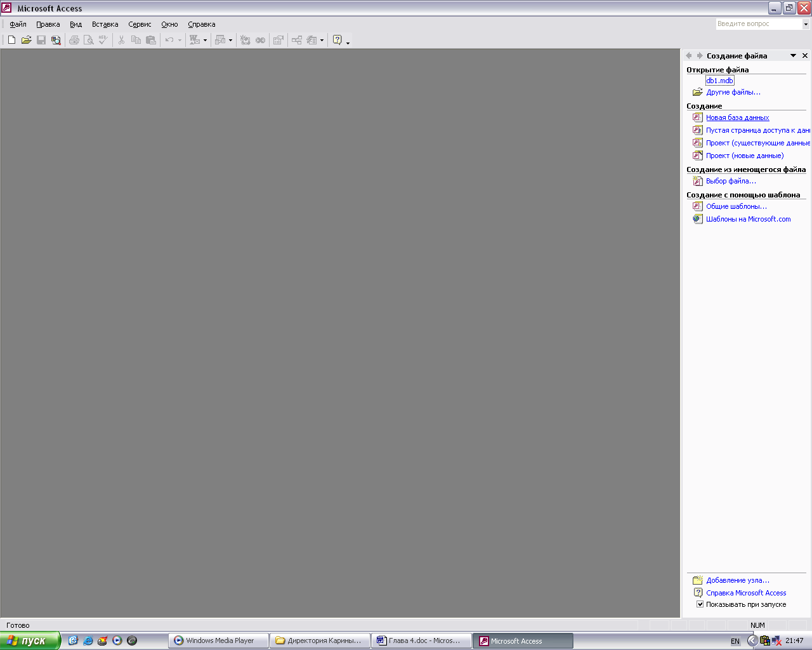The height and width of the screenshot is (650, 812).
Task: Open the Справка menu
Action: 202,24
